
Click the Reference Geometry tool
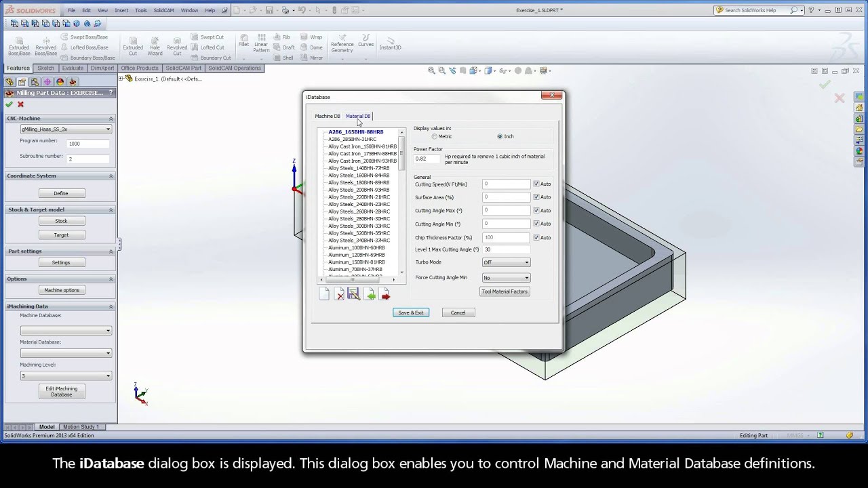point(342,44)
